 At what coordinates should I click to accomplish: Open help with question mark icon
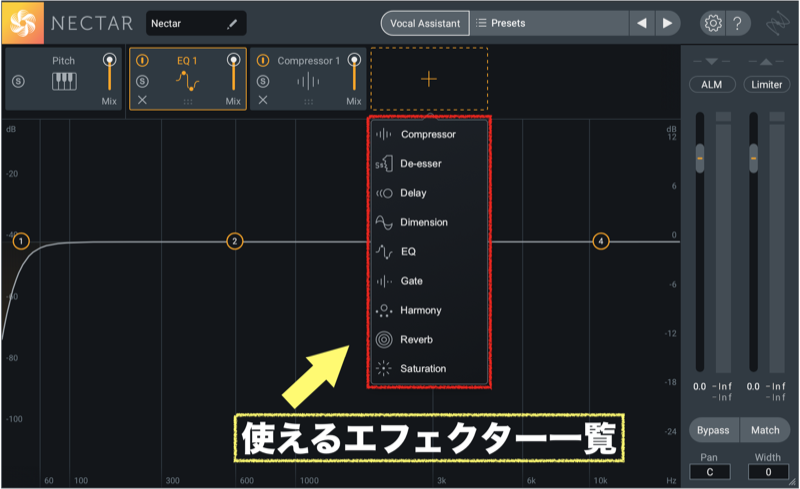[737, 23]
